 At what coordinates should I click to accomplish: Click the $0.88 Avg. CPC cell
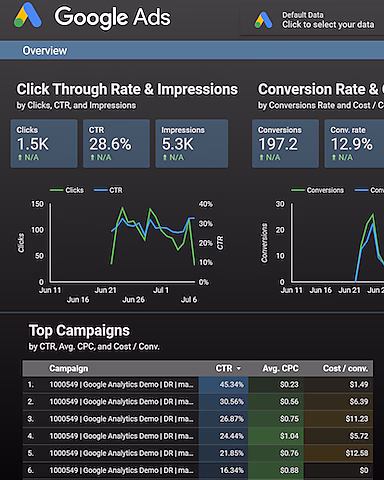point(276,470)
